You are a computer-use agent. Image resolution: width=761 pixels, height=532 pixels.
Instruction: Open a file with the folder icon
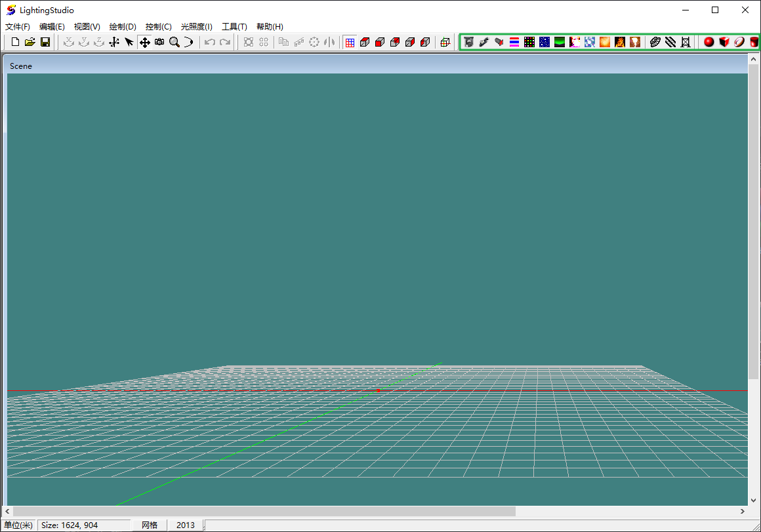[x=30, y=42]
